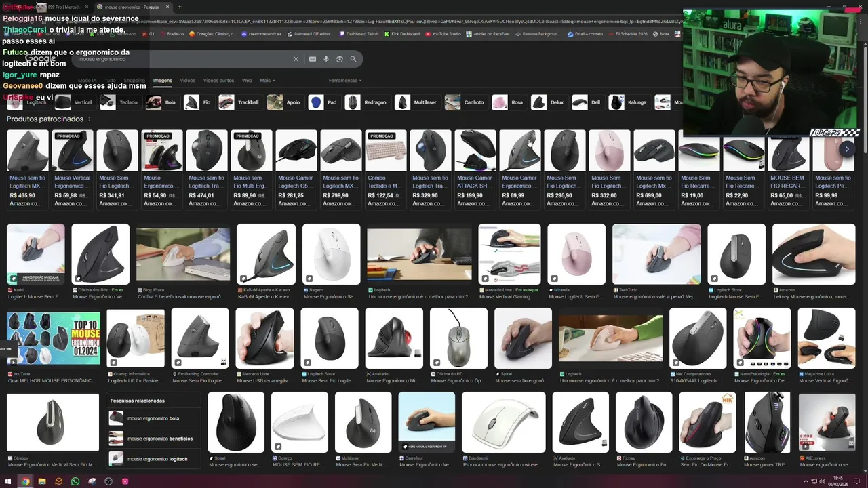
Task: Select the Imagens search tab
Action: click(163, 81)
